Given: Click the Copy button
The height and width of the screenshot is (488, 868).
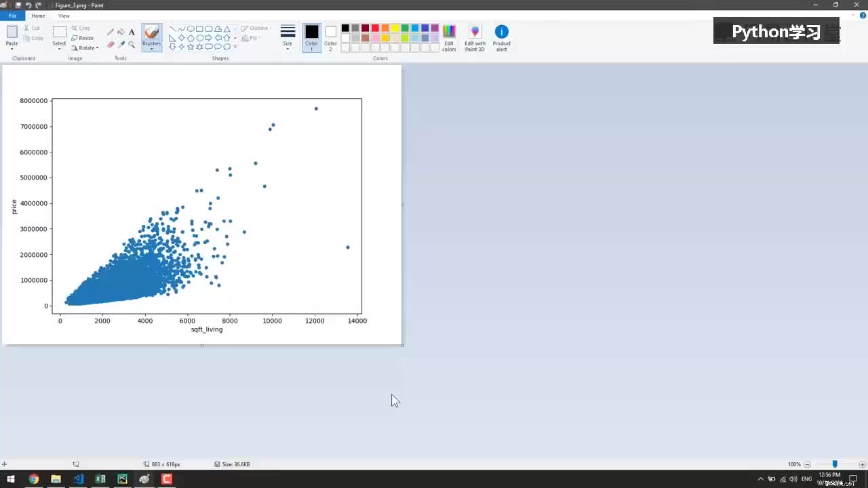Looking at the screenshot, I should pyautogui.click(x=33, y=38).
